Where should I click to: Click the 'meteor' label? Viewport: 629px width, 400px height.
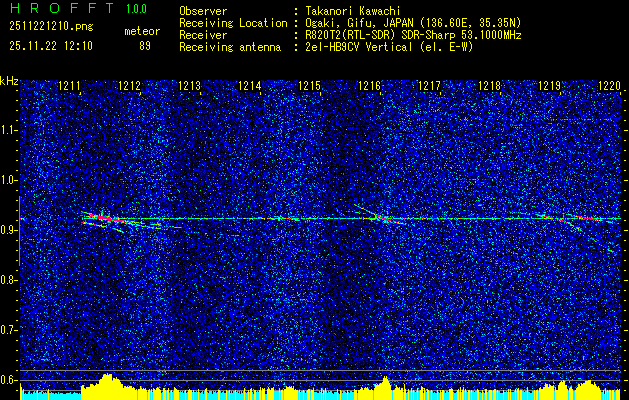click(x=142, y=31)
